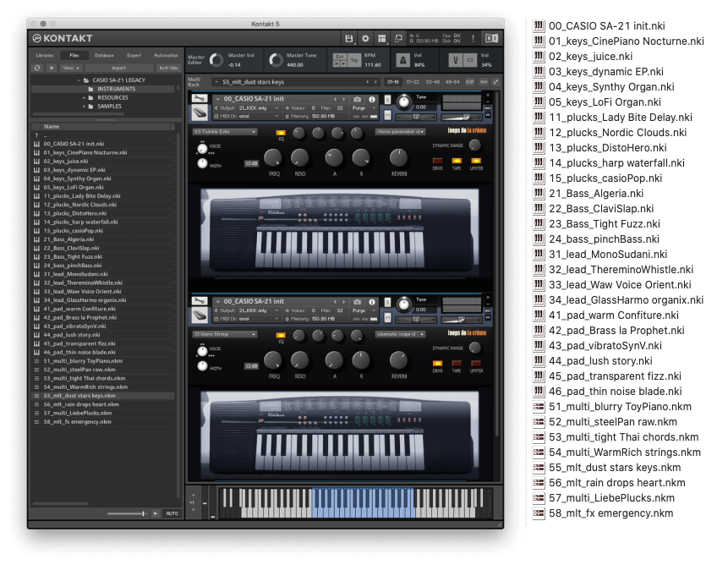728x565 pixels.
Task: Open the View dropdown in the browser
Action: tap(71, 68)
